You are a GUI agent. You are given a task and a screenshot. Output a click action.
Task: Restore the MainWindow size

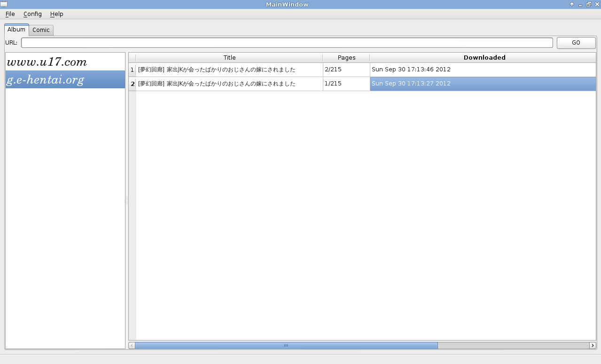588,4
